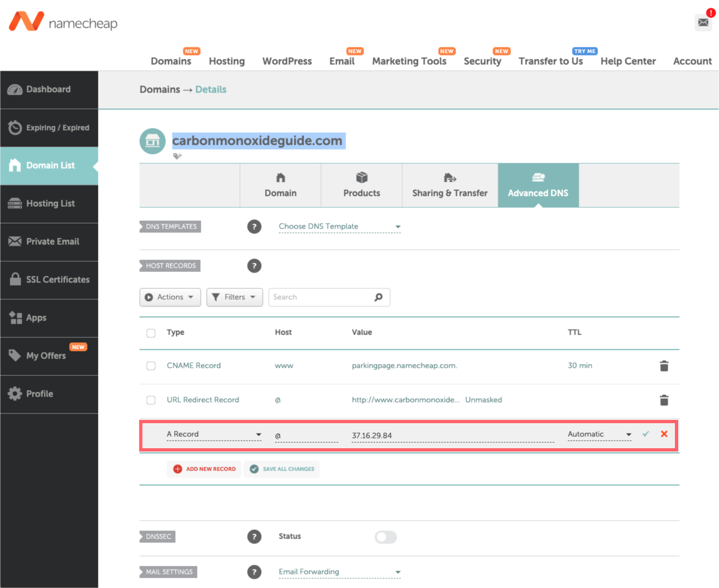Viewport: 719px width, 588px height.
Task: Click the Dashboard gauge icon in the sidebar
Action: 15,90
